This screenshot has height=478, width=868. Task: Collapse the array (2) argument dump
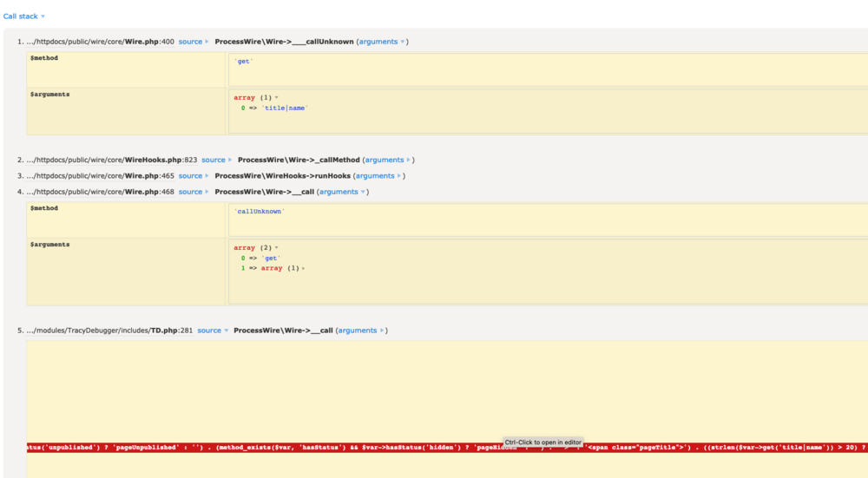click(255, 248)
